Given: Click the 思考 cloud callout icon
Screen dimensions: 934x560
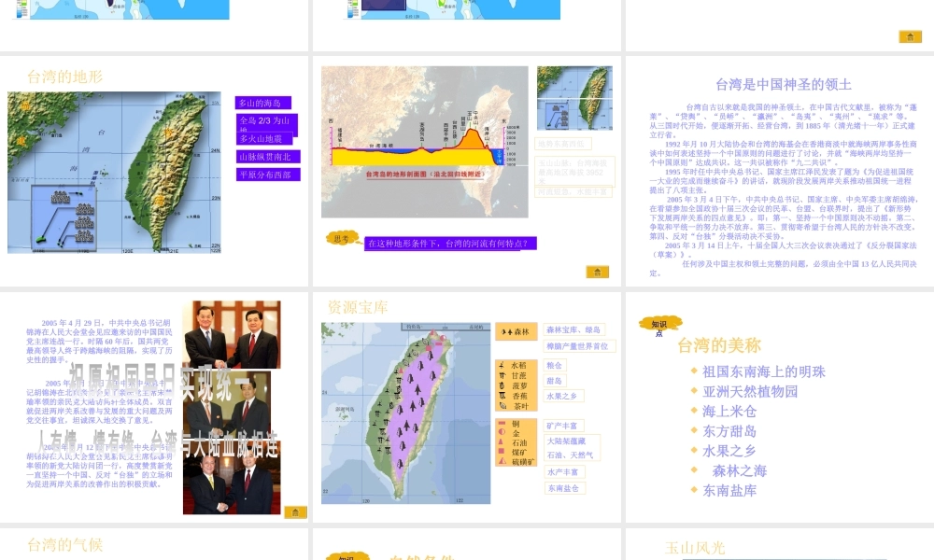Looking at the screenshot, I should coord(343,239).
